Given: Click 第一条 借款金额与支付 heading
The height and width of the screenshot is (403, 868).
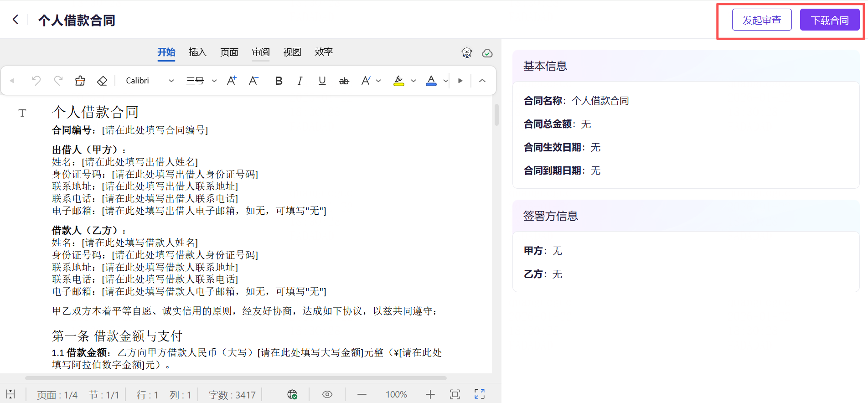Looking at the screenshot, I should (x=117, y=336).
